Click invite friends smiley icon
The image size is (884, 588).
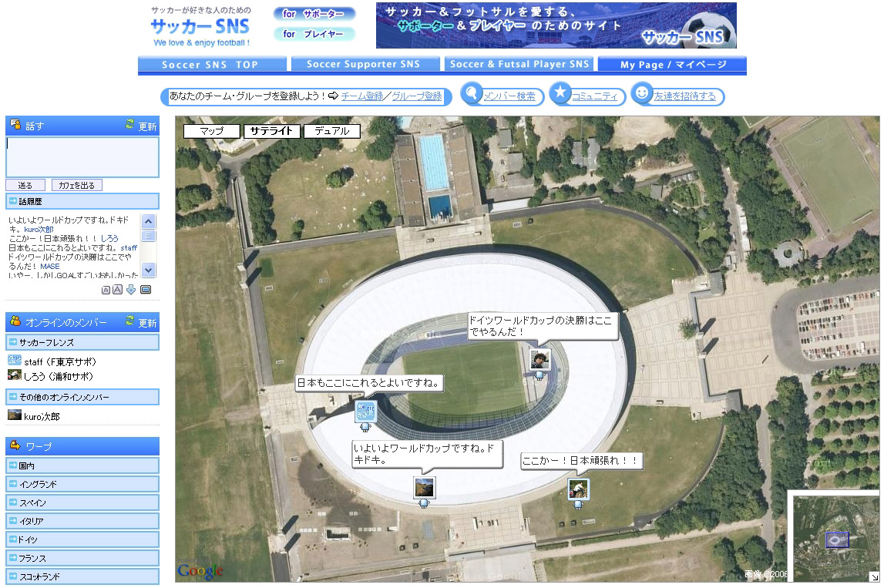[x=641, y=93]
